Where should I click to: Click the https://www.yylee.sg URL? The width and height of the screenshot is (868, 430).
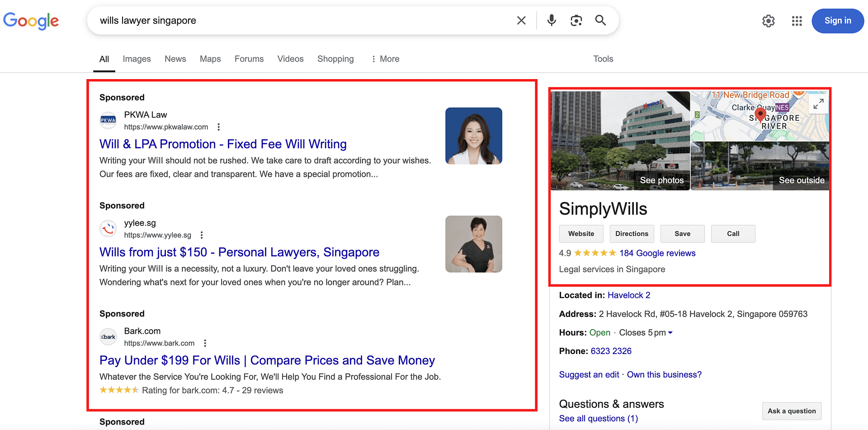[x=158, y=235]
